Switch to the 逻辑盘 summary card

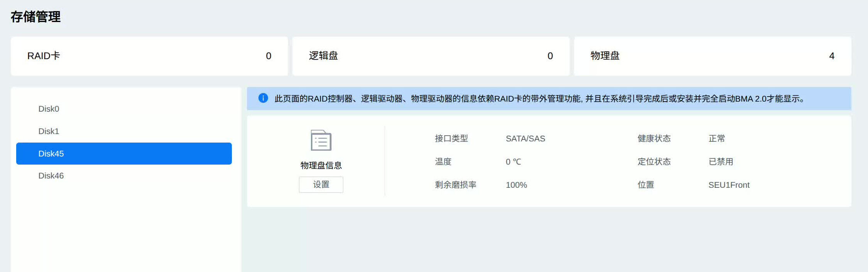pos(431,56)
